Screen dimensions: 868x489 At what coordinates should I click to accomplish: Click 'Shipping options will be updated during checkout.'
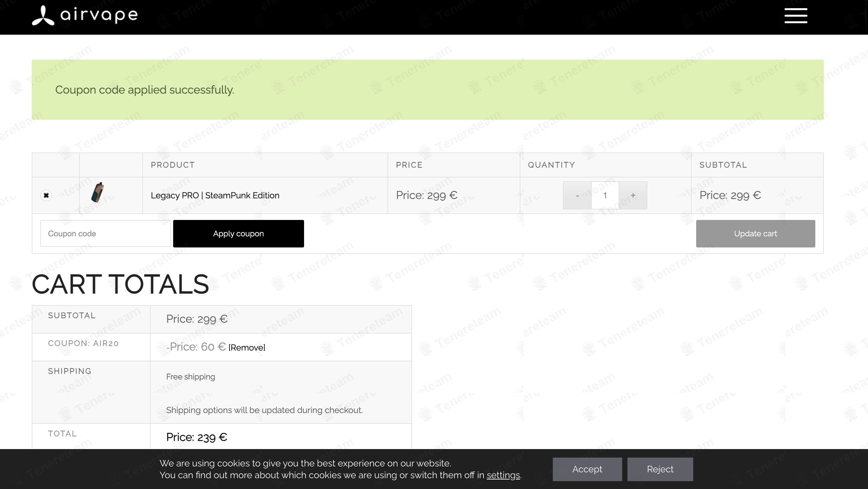pyautogui.click(x=264, y=410)
